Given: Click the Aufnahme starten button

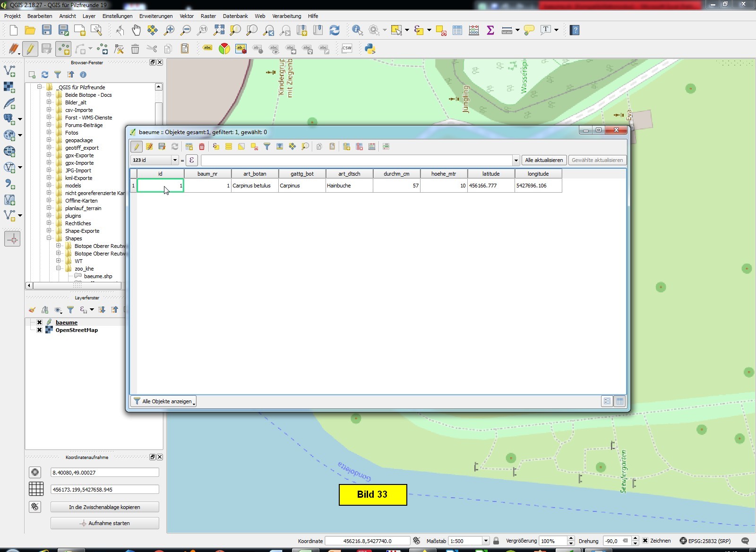Looking at the screenshot, I should [104, 523].
